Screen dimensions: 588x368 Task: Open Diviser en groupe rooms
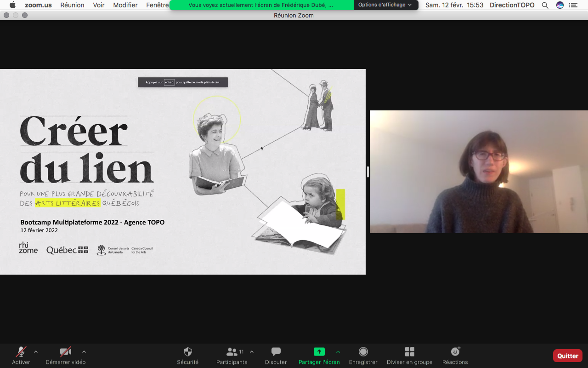click(x=409, y=352)
